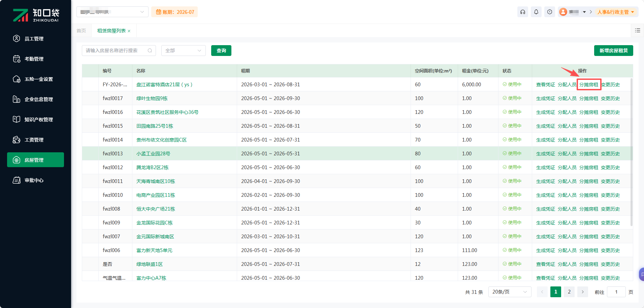Expand the user name dropdown arrow
The image size is (644, 308).
tap(584, 12)
